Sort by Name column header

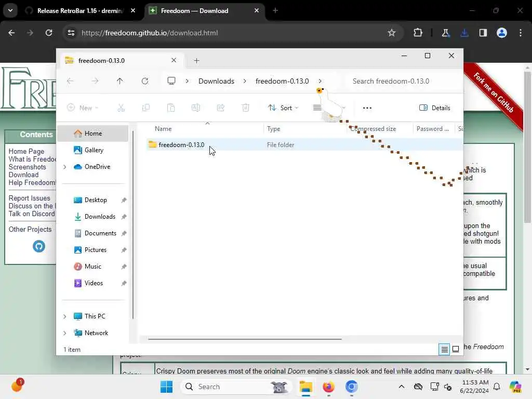163,129
